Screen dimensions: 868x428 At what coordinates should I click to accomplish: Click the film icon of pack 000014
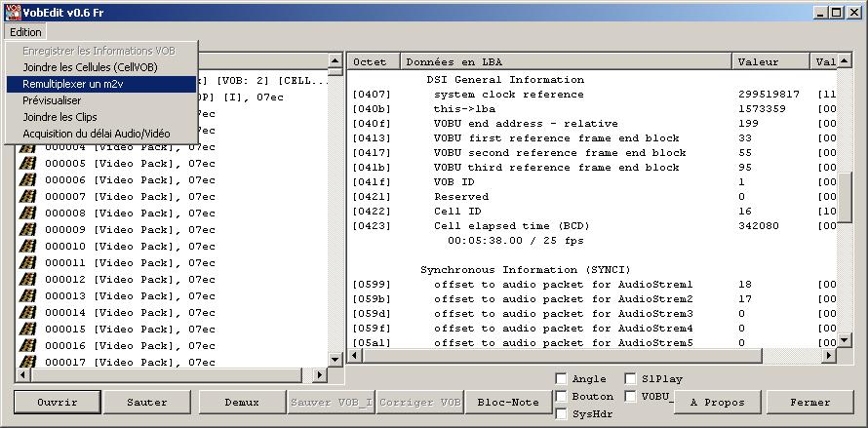(28, 313)
